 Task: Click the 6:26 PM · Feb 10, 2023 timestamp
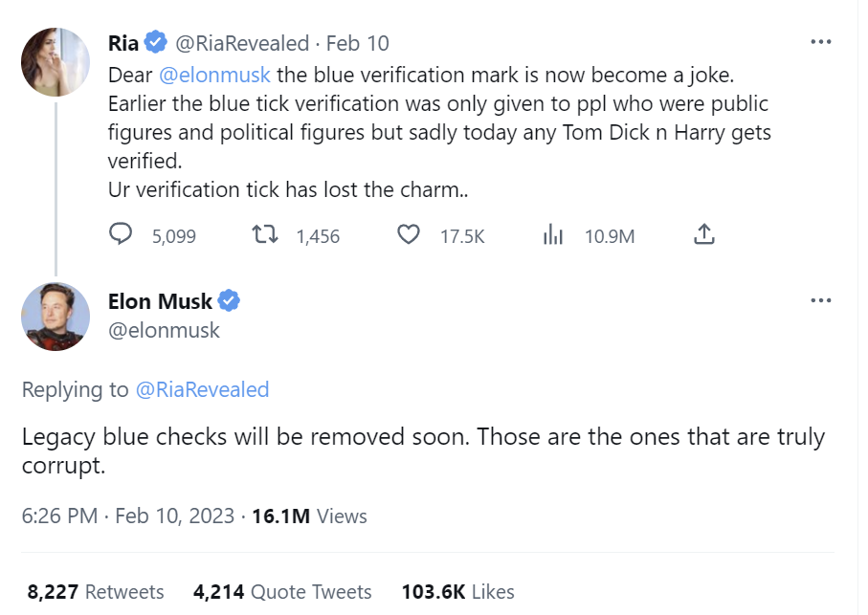pos(127,516)
